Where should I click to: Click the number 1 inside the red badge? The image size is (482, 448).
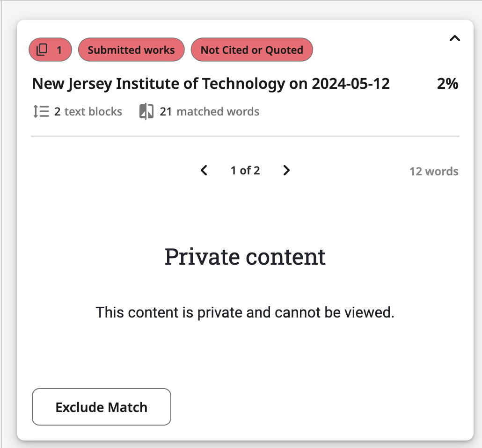pos(59,50)
